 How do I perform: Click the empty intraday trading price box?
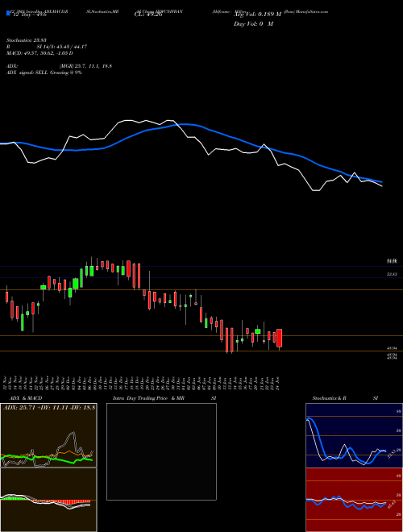[x=161, y=451]
